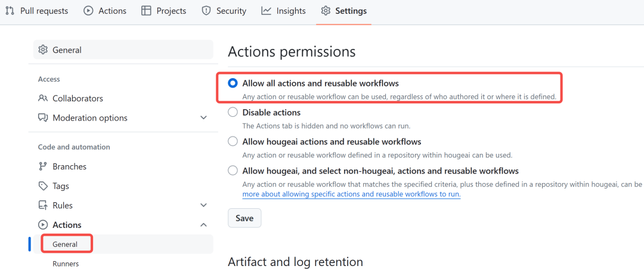This screenshot has height=269, width=644.
Task: Click the Pull requests icon
Action: (x=10, y=11)
